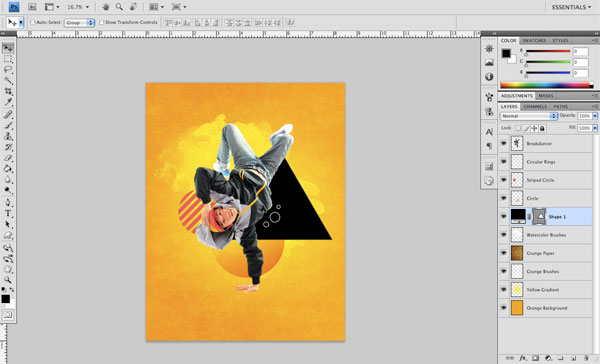The height and width of the screenshot is (364, 600).
Task: Open the Normal blend mode dropdown
Action: (529, 116)
